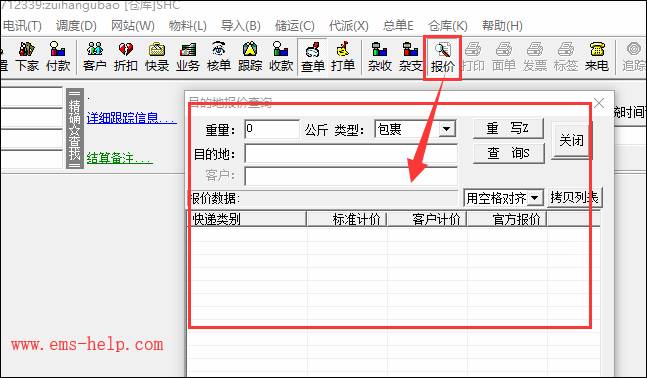
Task: Click the 追踪 icon at toolbar end
Action: pos(633,57)
